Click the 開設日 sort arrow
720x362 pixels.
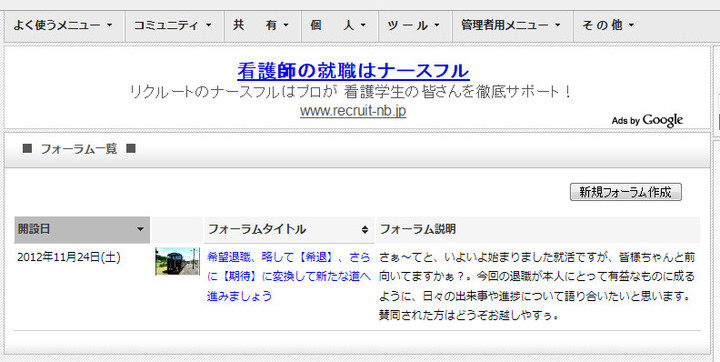pyautogui.click(x=141, y=229)
